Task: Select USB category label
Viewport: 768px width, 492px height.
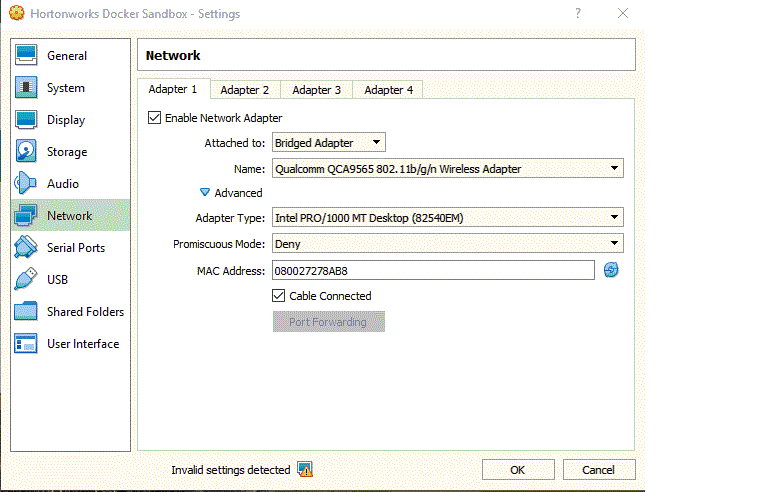Action: tap(57, 279)
